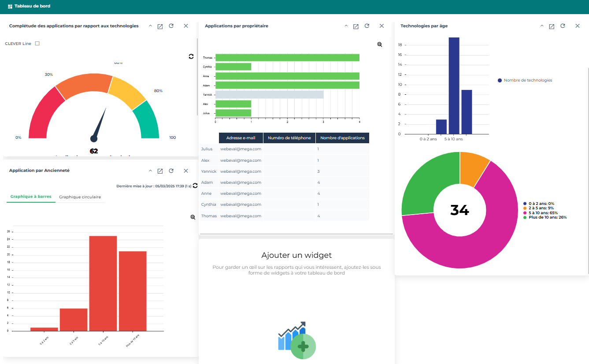The width and height of the screenshot is (589, 364).
Task: Select the Graphique à barres tab
Action: 31,197
